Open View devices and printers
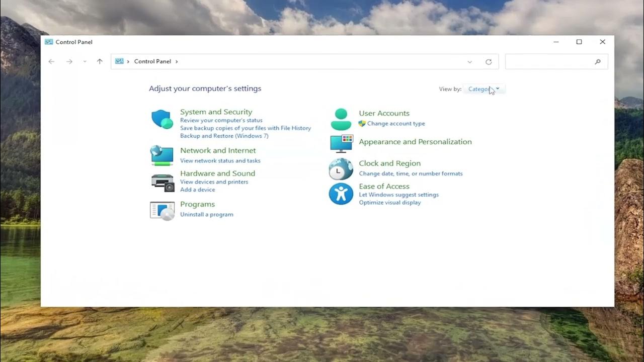This screenshot has height=362, width=644. (214, 182)
